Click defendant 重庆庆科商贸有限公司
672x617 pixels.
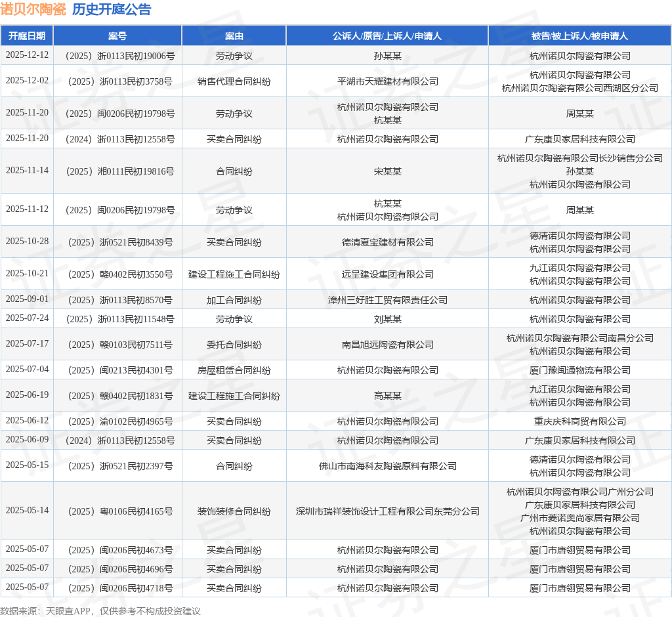[x=580, y=421]
